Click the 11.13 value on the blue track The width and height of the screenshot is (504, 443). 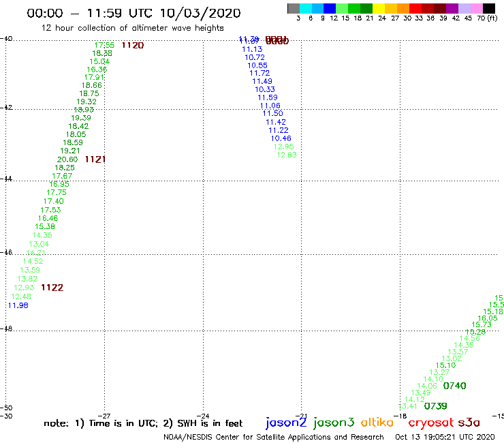pyautogui.click(x=252, y=49)
